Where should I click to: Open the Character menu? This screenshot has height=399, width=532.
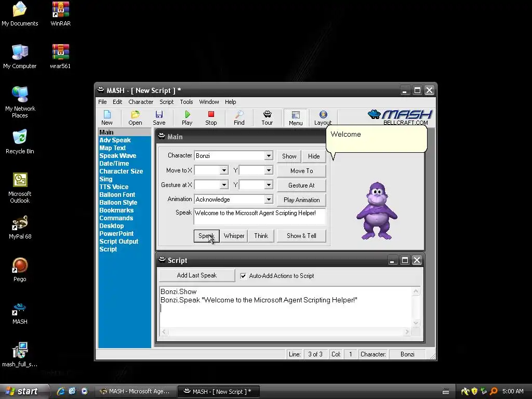[x=141, y=102]
